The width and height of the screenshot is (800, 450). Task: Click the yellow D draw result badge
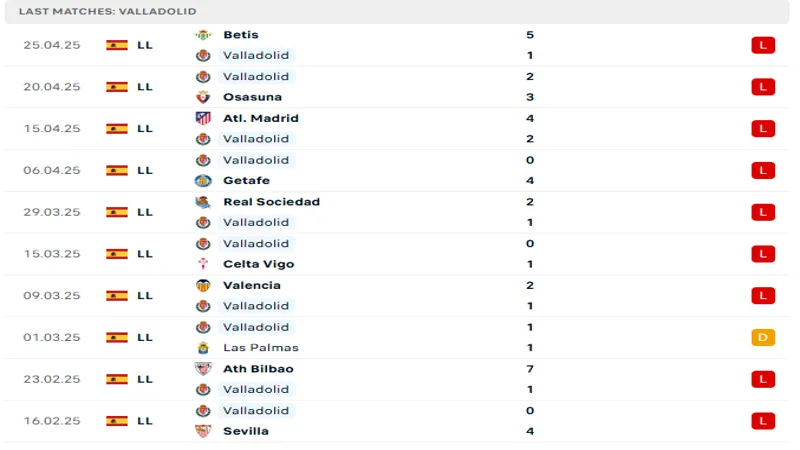click(763, 337)
